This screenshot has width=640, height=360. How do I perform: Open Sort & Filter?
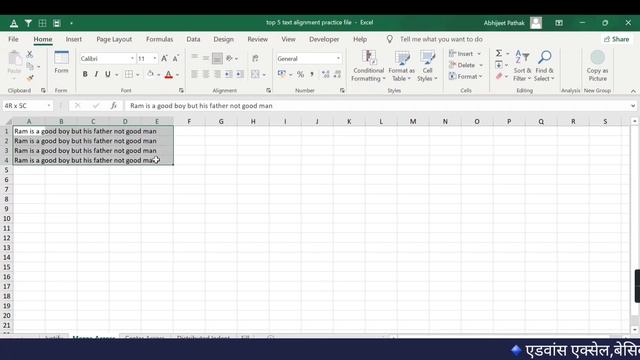[522, 66]
